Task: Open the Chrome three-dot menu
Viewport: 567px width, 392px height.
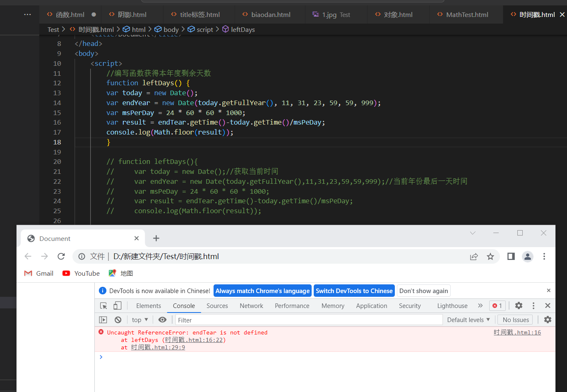Action: tap(544, 257)
